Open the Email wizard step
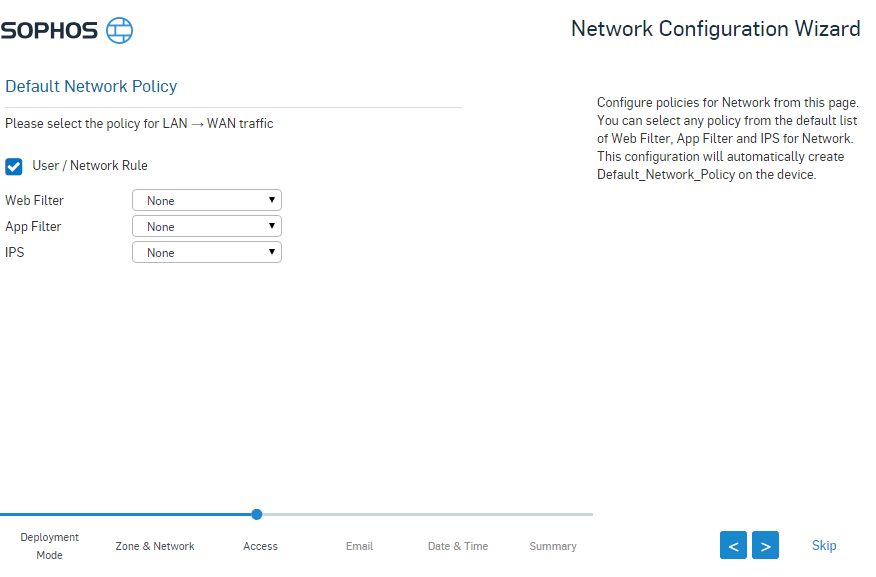The image size is (876, 577). coord(359,546)
